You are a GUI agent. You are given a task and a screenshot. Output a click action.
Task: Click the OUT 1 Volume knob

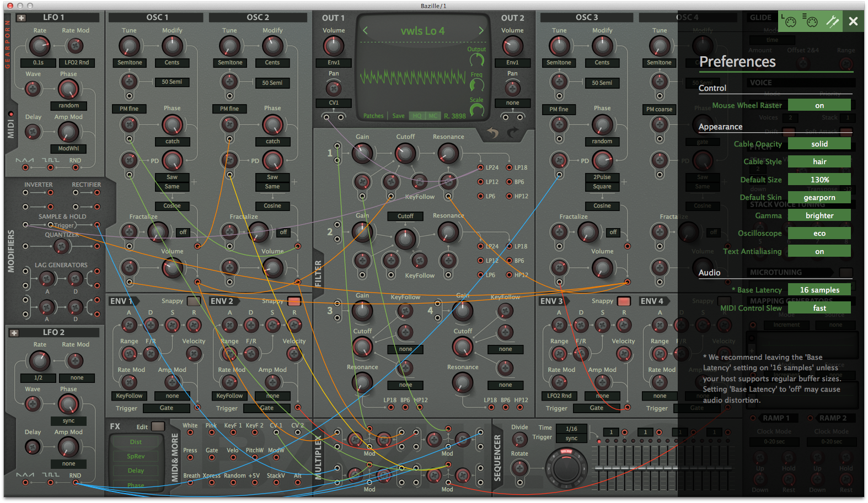coord(334,46)
